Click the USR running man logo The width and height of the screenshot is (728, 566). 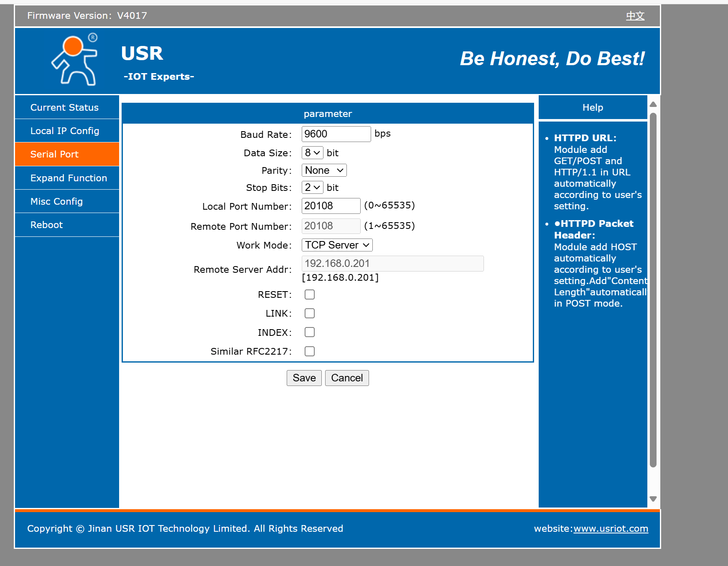point(75,60)
